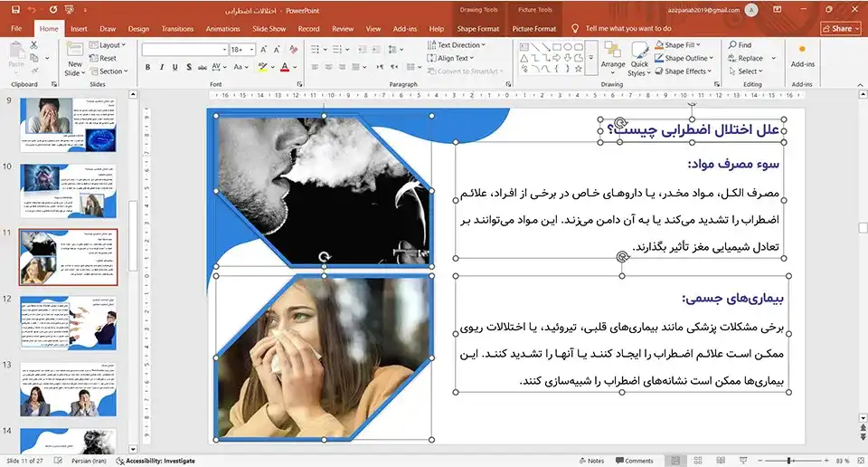Viewport: 868px width, 467px height.
Task: Open the Text Direction dropdown
Action: (457, 45)
